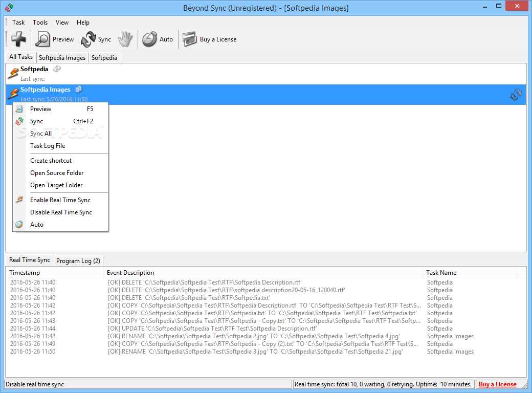Switch to the Softpedia tab
This screenshot has height=393, width=532.
pyautogui.click(x=104, y=58)
